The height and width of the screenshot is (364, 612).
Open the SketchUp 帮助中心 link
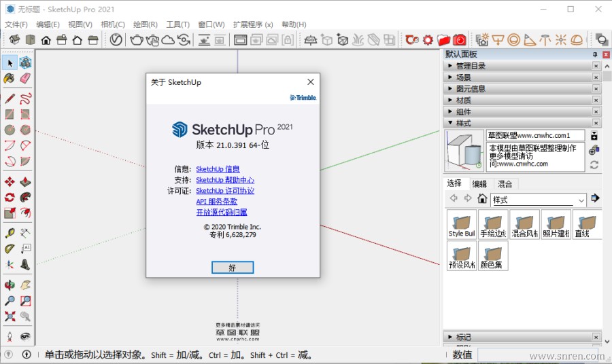(x=225, y=180)
